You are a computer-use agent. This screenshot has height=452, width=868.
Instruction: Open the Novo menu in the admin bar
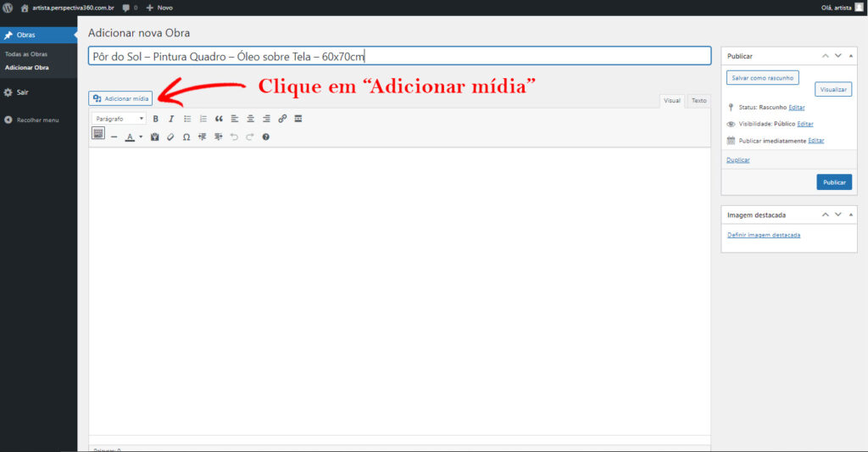pyautogui.click(x=159, y=8)
